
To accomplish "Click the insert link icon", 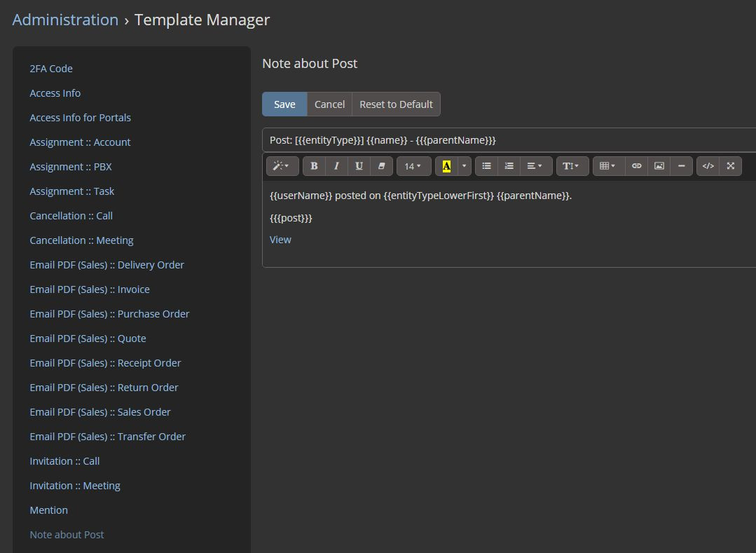I will [x=636, y=166].
